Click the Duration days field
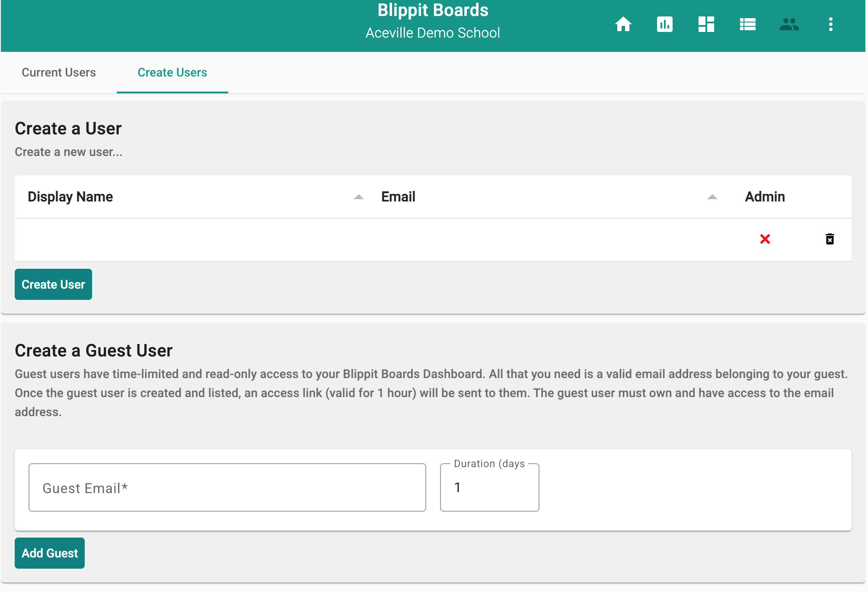Viewport: 868px width, 592px height. tap(489, 487)
